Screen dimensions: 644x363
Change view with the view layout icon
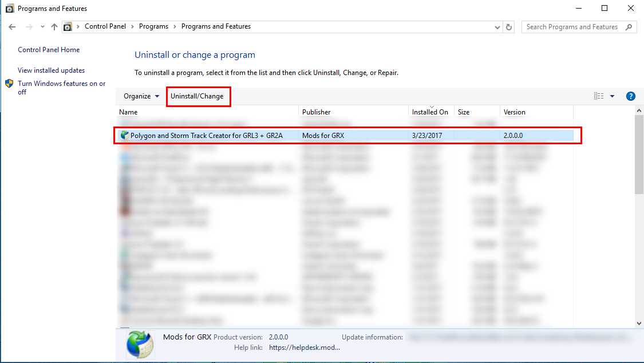tap(599, 96)
